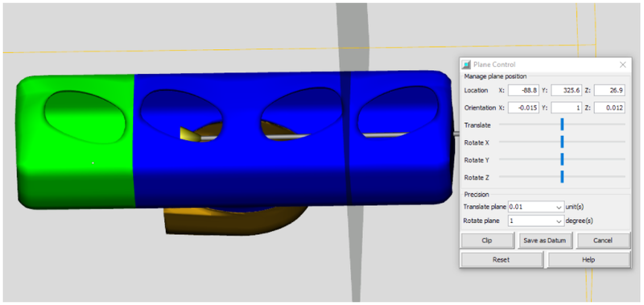Click the Plane Control dialog title icon

(466, 64)
